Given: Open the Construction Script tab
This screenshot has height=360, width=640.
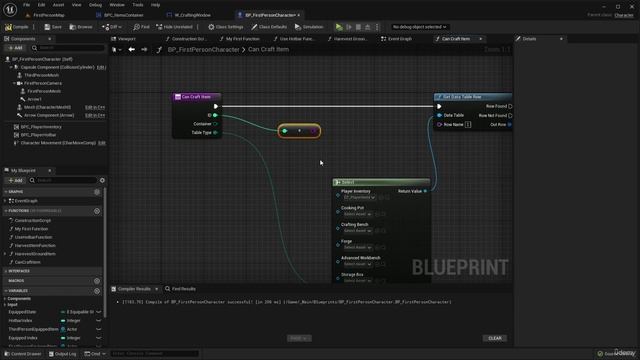Looking at the screenshot, I should click(x=188, y=39).
